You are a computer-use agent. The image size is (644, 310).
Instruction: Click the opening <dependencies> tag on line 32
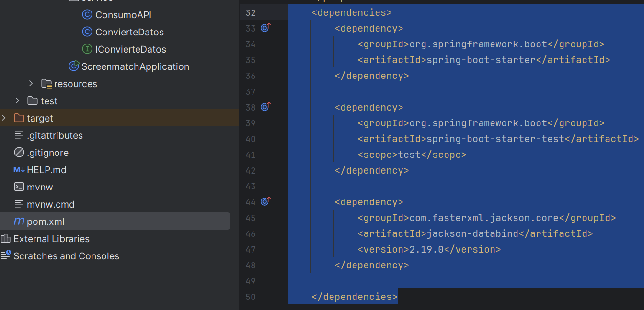coord(352,12)
